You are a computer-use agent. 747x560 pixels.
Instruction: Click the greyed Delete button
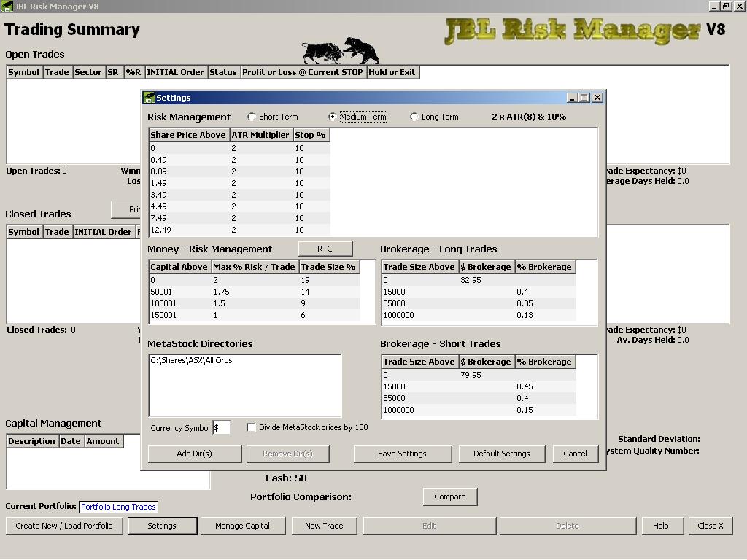[x=568, y=526]
